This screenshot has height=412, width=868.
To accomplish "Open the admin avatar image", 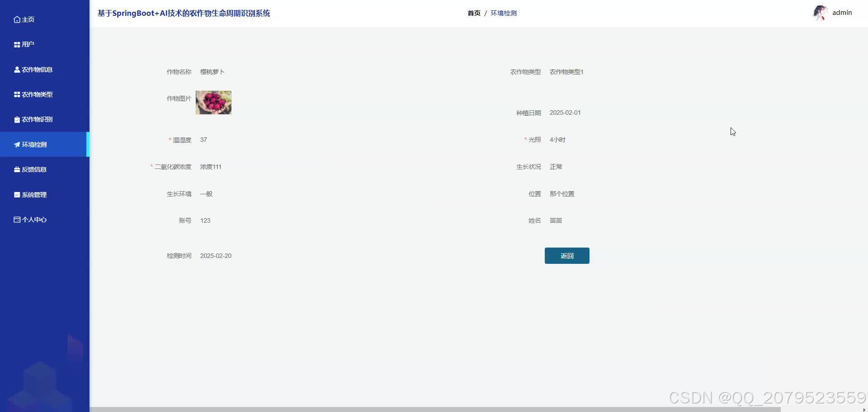I will coord(820,13).
